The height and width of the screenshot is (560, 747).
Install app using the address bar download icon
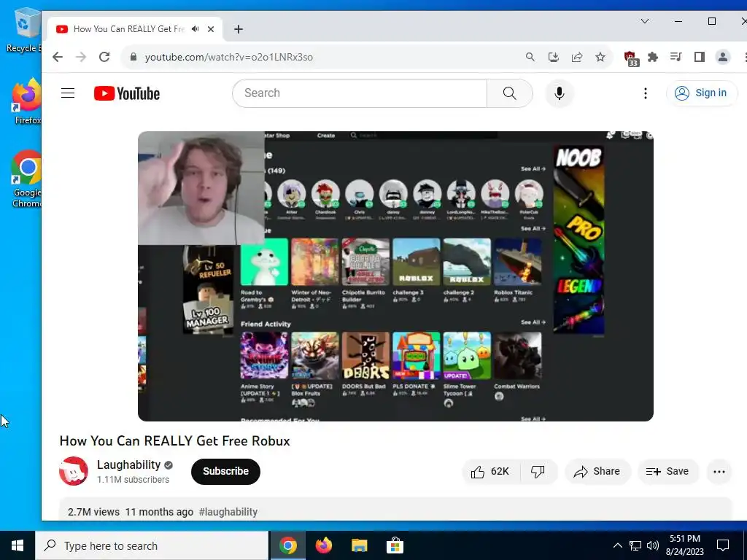(x=553, y=57)
